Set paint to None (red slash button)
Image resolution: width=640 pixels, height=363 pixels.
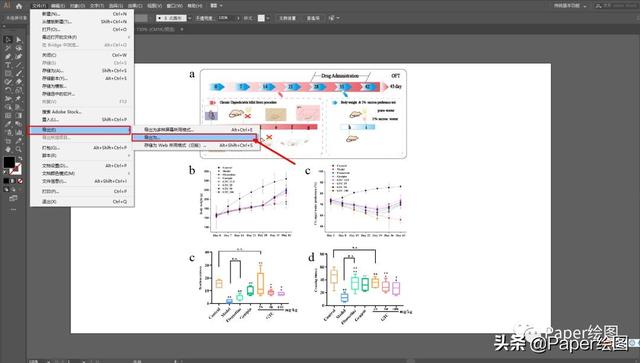[20, 181]
